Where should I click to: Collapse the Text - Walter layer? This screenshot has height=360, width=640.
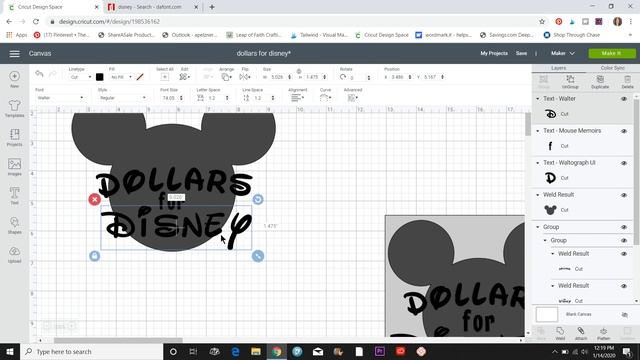coord(538,99)
